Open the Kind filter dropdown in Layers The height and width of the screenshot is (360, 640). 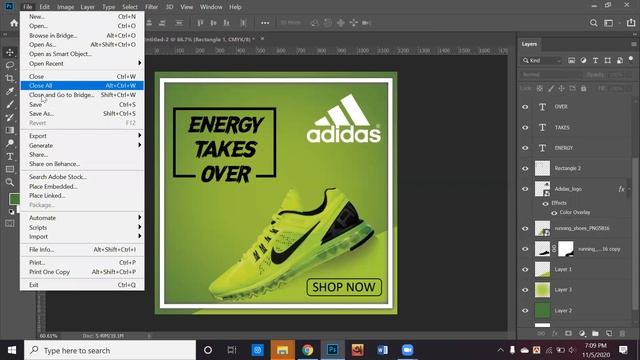pos(542,60)
